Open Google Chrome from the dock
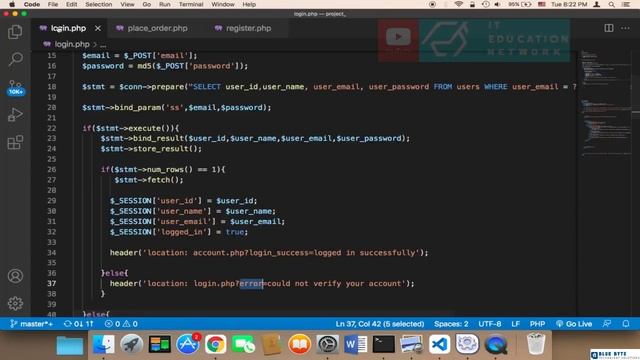 tap(216, 344)
